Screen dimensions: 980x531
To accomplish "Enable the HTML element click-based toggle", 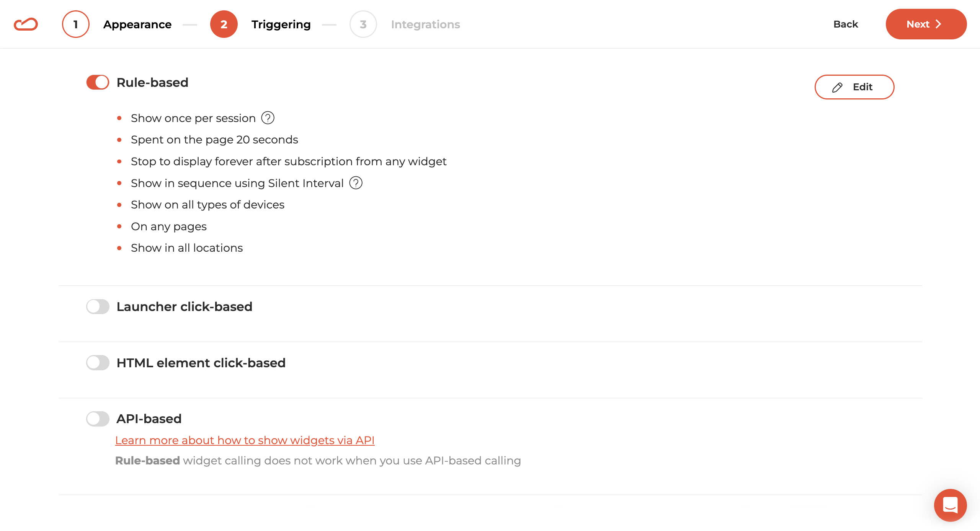I will 98,363.
